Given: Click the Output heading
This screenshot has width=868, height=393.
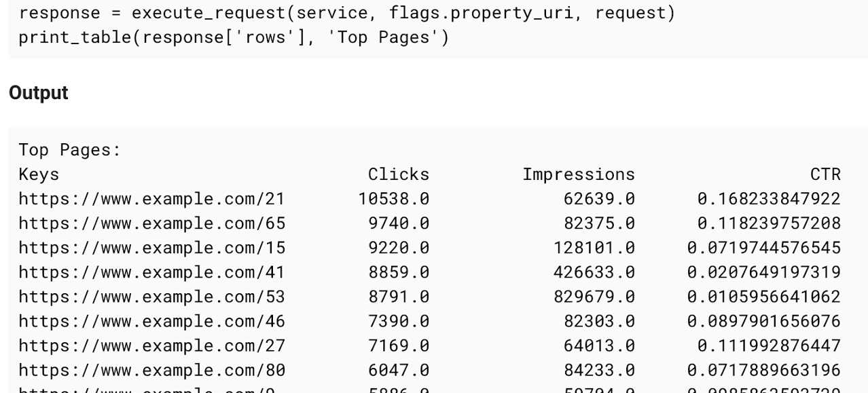Looking at the screenshot, I should 38,93.
